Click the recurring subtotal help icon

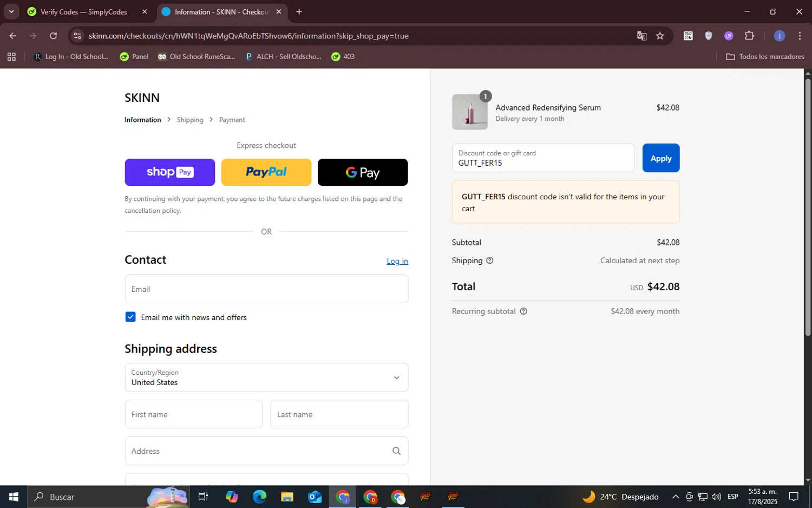[x=523, y=311]
